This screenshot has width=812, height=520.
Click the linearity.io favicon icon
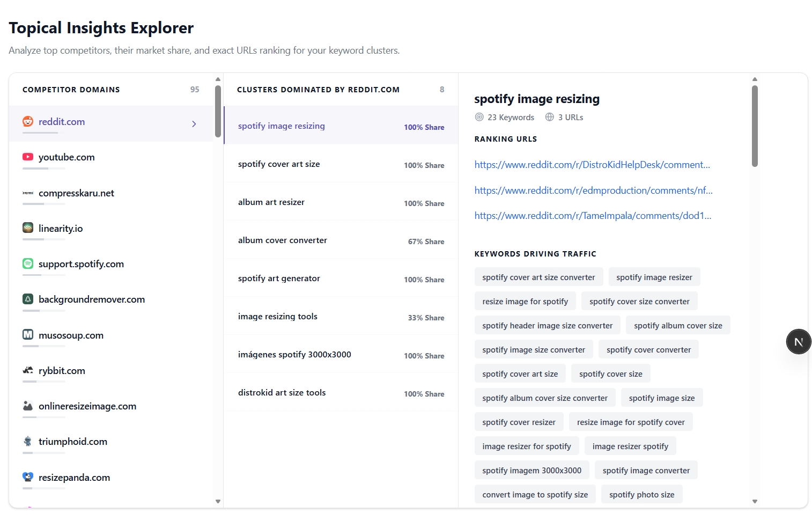click(x=28, y=228)
